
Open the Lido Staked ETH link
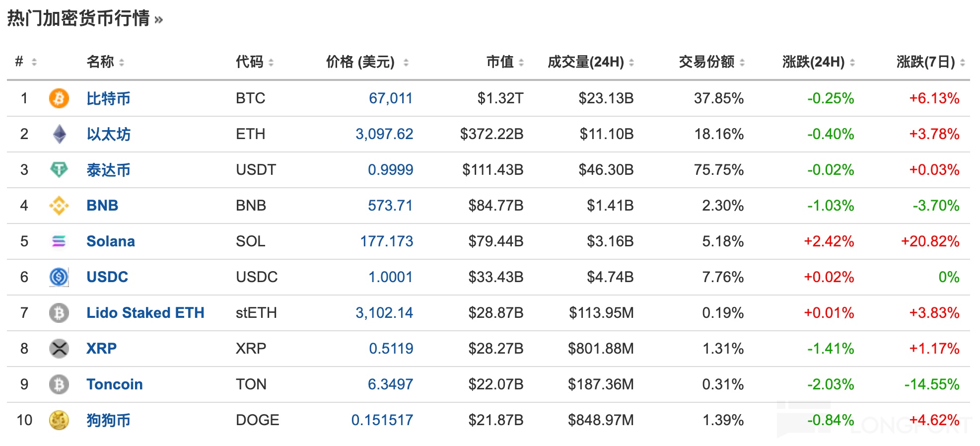click(x=145, y=313)
